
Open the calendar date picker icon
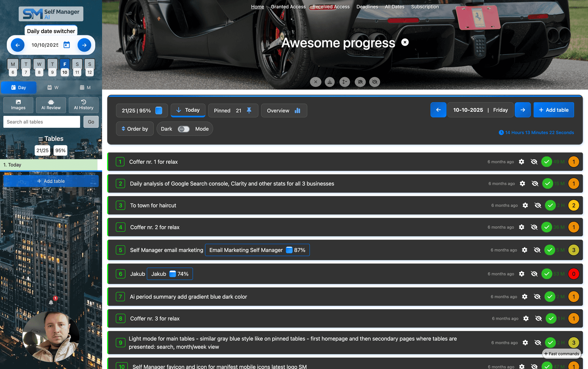[67, 45]
